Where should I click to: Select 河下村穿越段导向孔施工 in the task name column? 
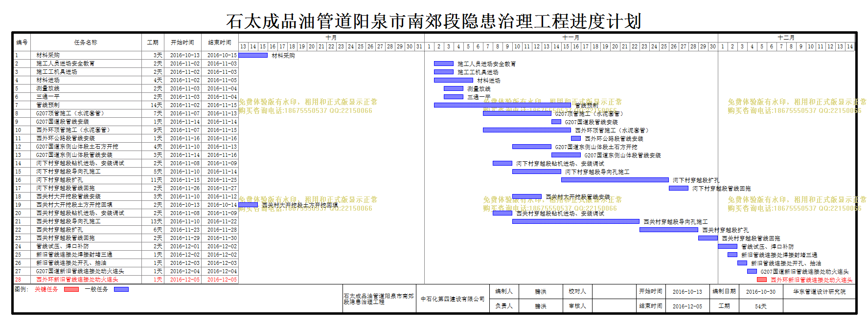click(x=69, y=172)
